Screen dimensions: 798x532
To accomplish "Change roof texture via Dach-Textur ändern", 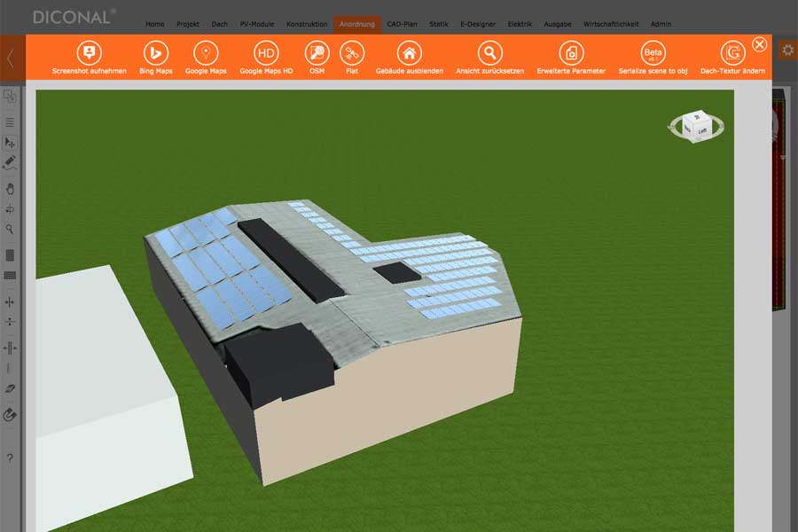I will pyautogui.click(x=732, y=52).
